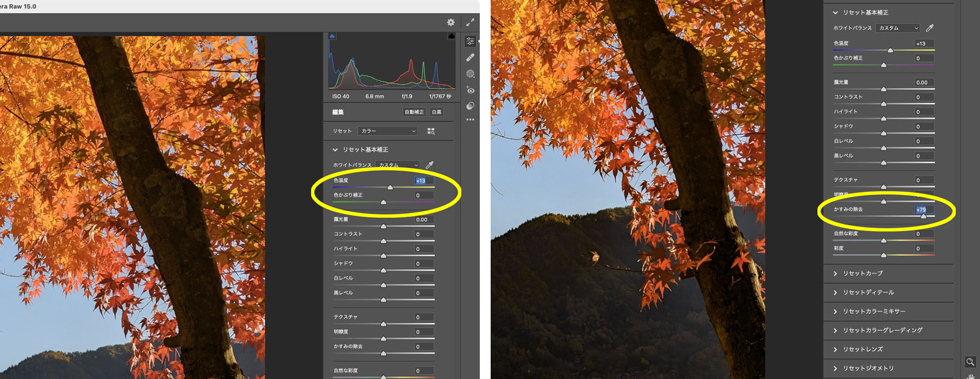
Task: Open white balance カスタム dropdown in right window
Action: pos(898,28)
